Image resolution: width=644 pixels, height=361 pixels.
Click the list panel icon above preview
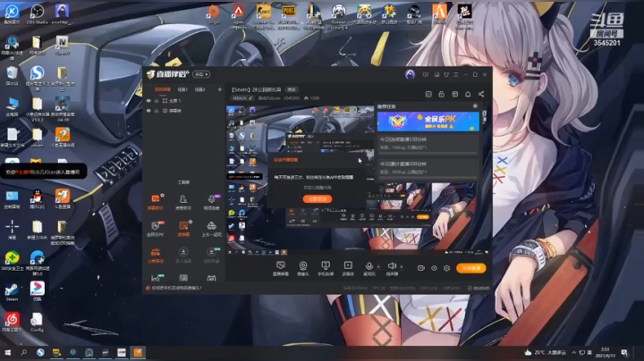[428, 94]
